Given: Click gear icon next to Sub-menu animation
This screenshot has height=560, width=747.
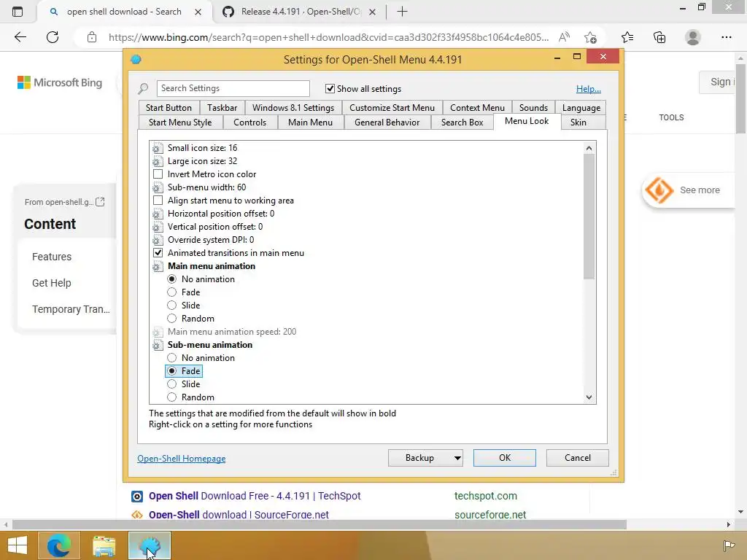Looking at the screenshot, I should (x=158, y=345).
